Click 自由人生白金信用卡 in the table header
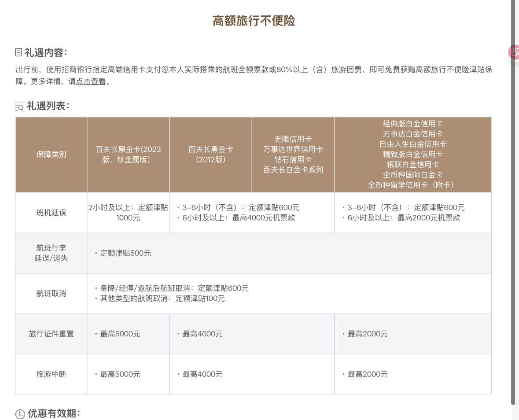The width and height of the screenshot is (519, 420). tap(413, 144)
